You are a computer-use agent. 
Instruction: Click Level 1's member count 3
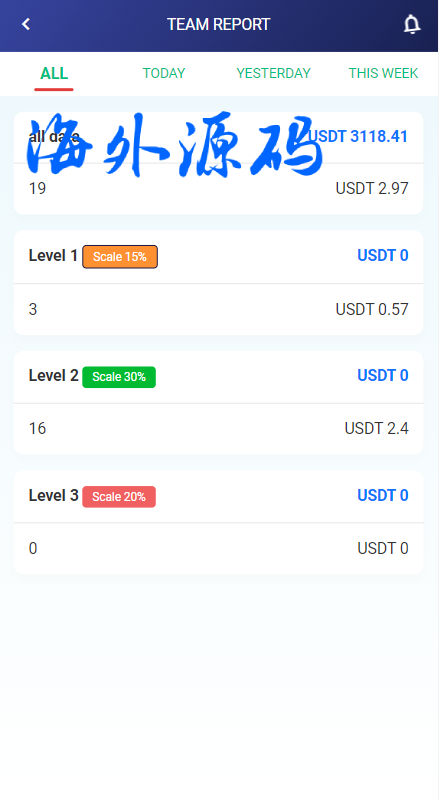pos(33,309)
